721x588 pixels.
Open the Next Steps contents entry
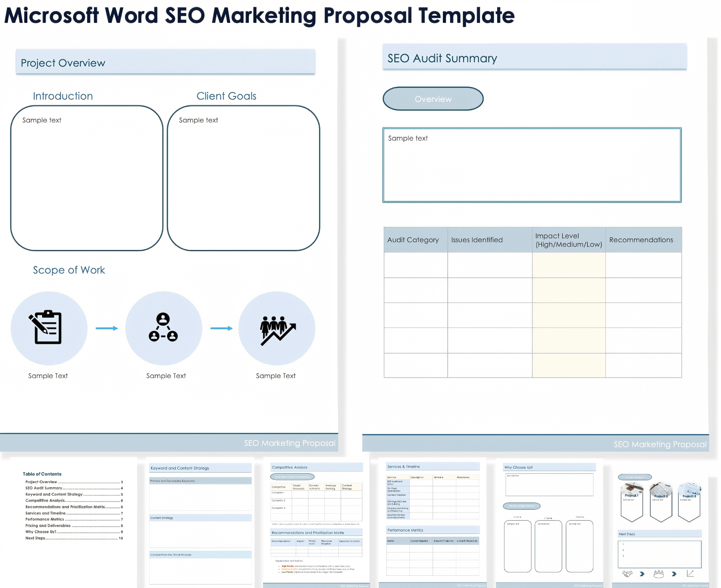pyautogui.click(x=74, y=538)
